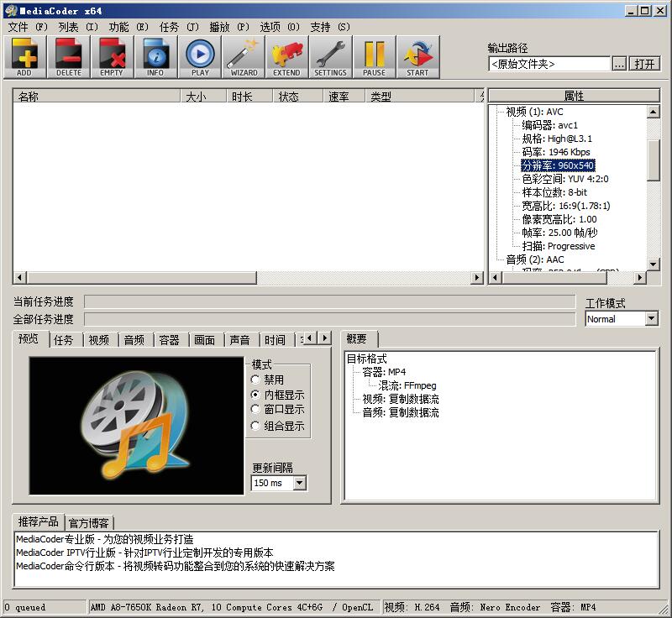Select the 音频 (2): AAC tree node

[x=535, y=259]
